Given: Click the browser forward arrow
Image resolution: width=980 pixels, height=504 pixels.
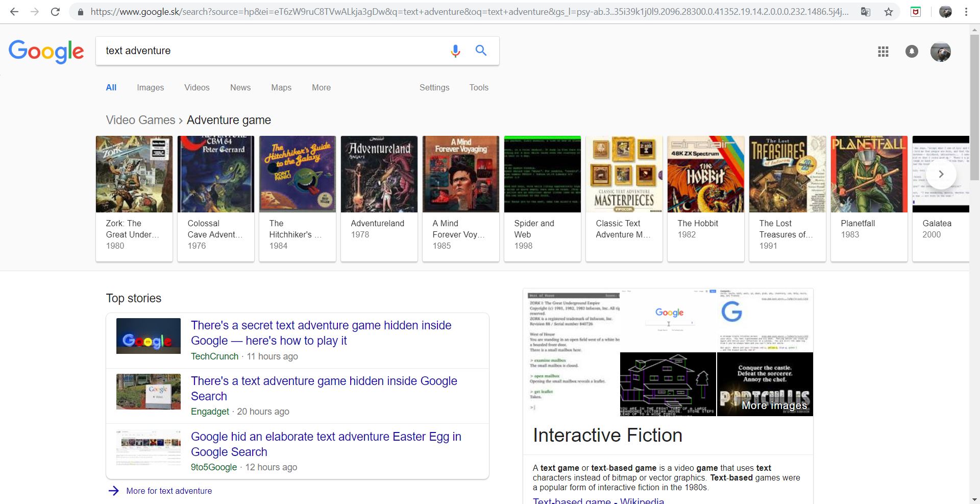Looking at the screenshot, I should pos(35,12).
